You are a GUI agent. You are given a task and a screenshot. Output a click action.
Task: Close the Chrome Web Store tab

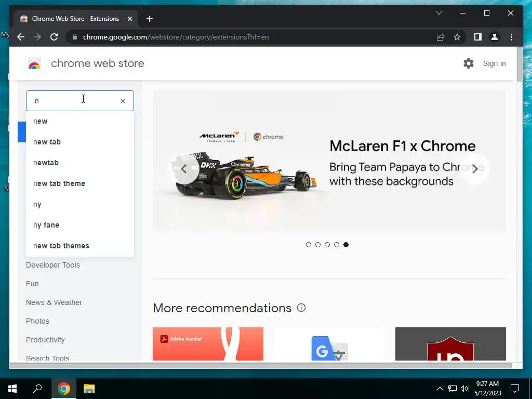click(x=129, y=19)
